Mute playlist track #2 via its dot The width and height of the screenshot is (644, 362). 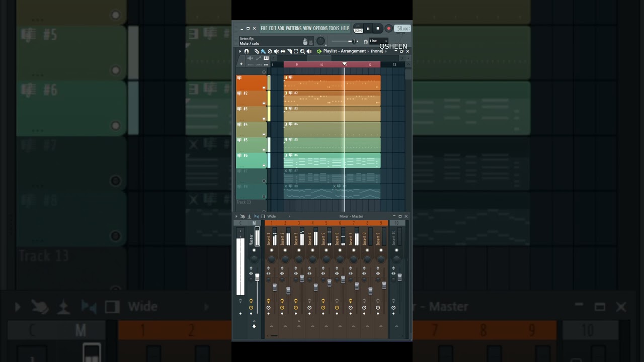(x=264, y=103)
